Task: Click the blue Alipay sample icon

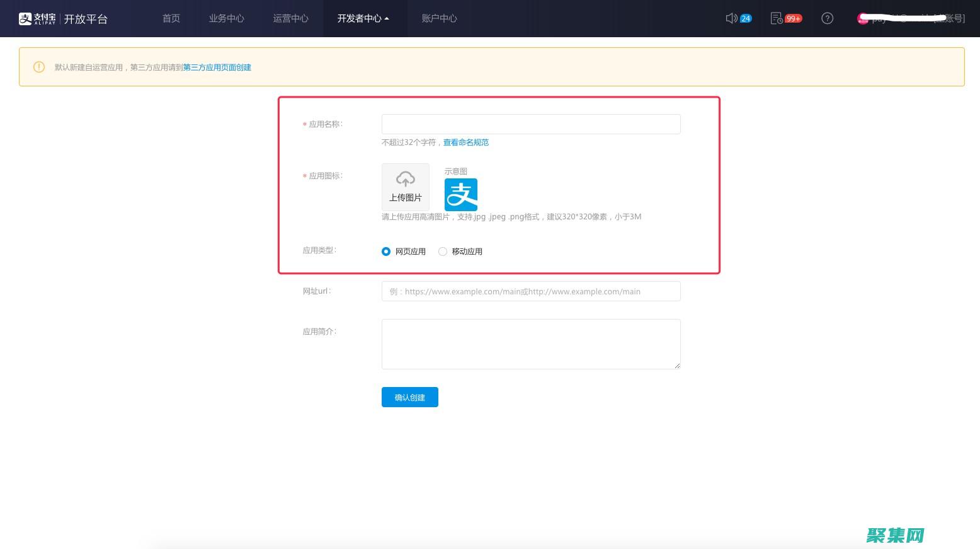Action: (461, 194)
